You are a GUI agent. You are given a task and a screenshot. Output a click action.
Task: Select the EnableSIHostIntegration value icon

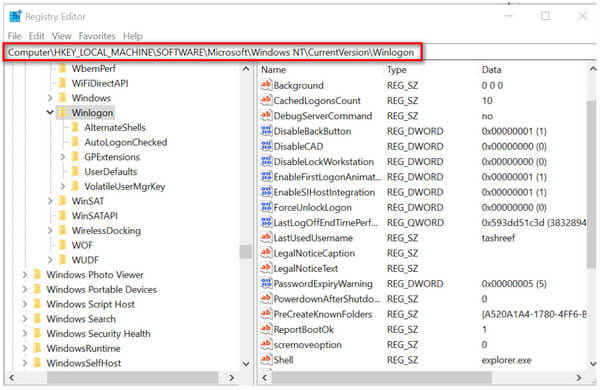(266, 192)
